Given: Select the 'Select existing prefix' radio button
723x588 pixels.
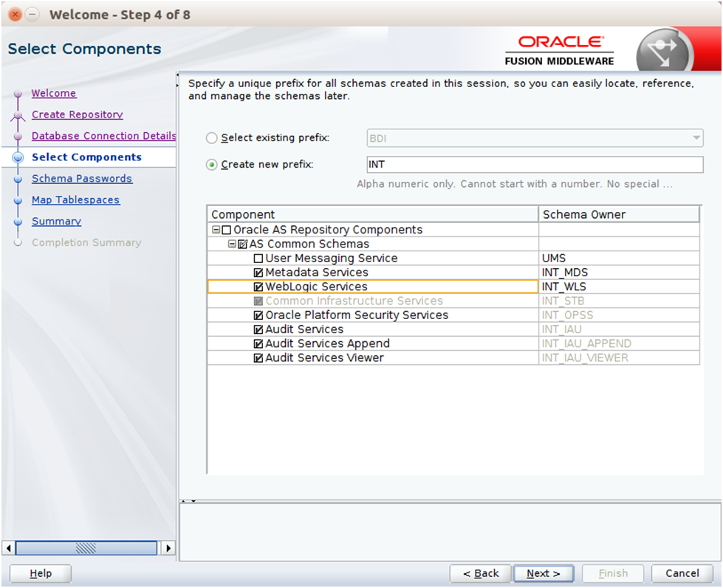Looking at the screenshot, I should coord(211,138).
